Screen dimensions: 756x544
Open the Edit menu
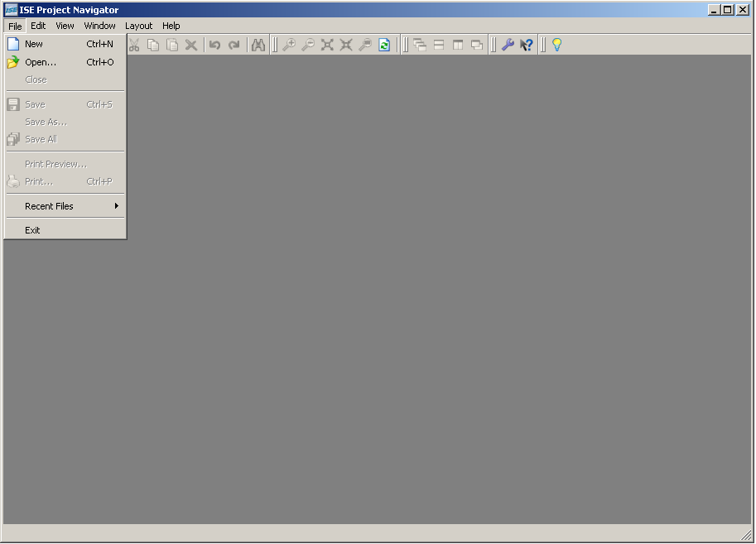(38, 26)
